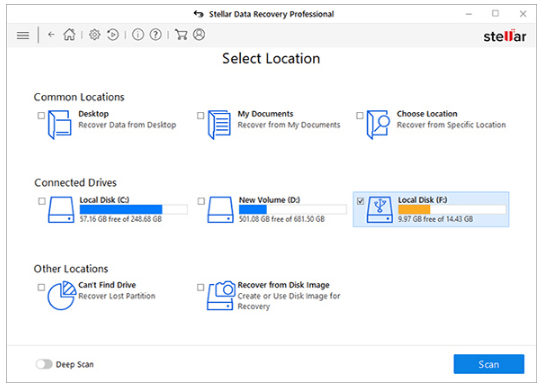Click the "Recover from Disk Image" label
The height and width of the screenshot is (392, 541).
(x=284, y=285)
